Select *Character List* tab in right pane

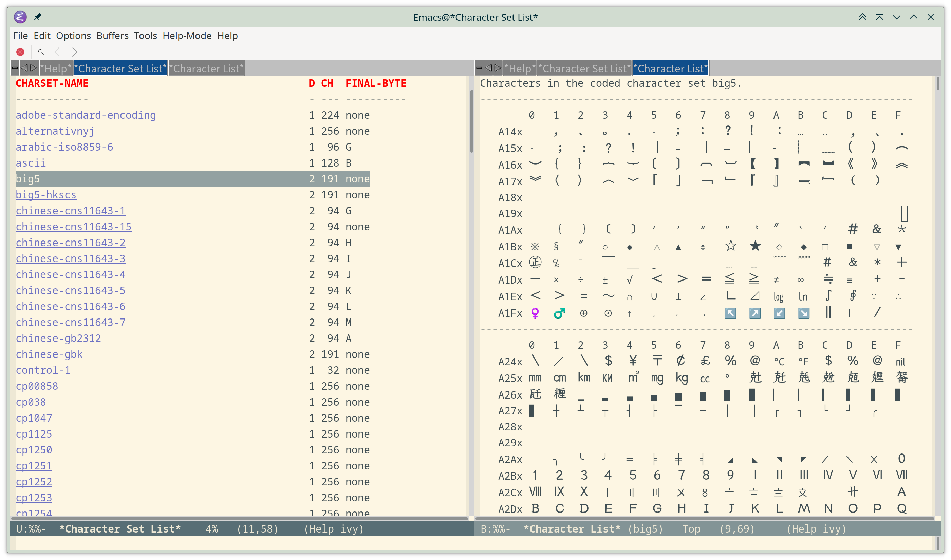(x=671, y=68)
